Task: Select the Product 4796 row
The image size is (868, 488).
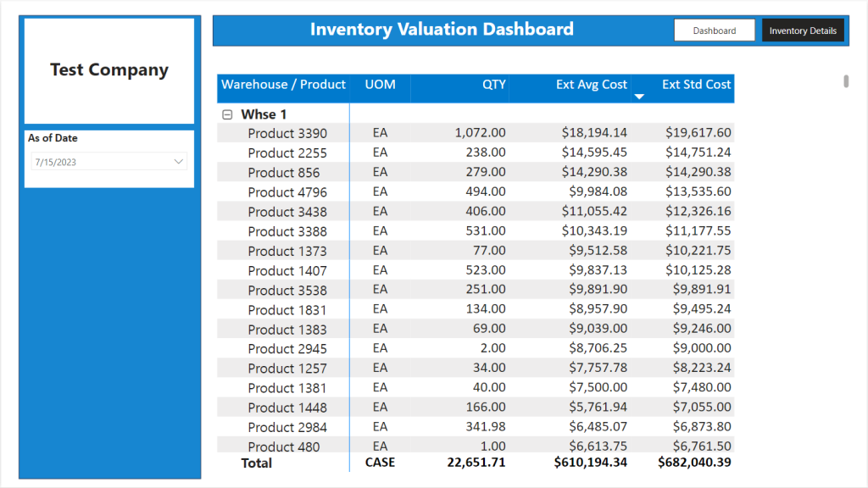Action: tap(476, 191)
